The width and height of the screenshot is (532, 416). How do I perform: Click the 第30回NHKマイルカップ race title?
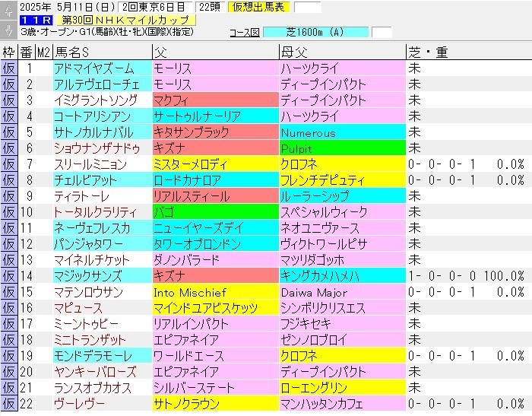point(126,21)
